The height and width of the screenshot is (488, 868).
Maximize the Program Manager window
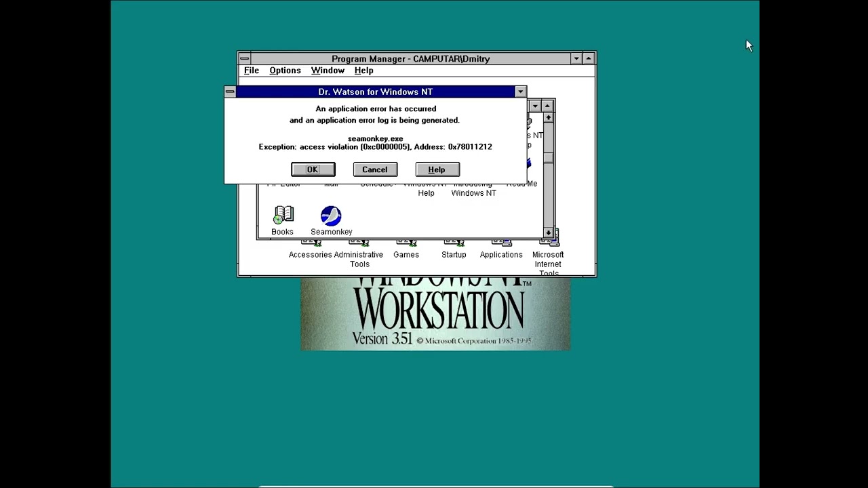(589, 59)
